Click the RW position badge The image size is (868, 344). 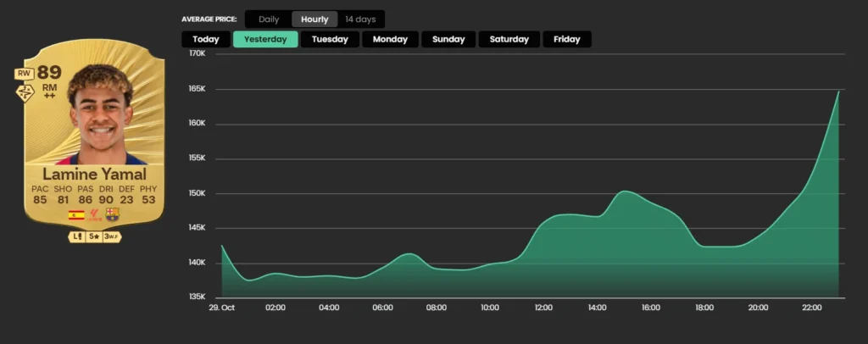[x=25, y=74]
